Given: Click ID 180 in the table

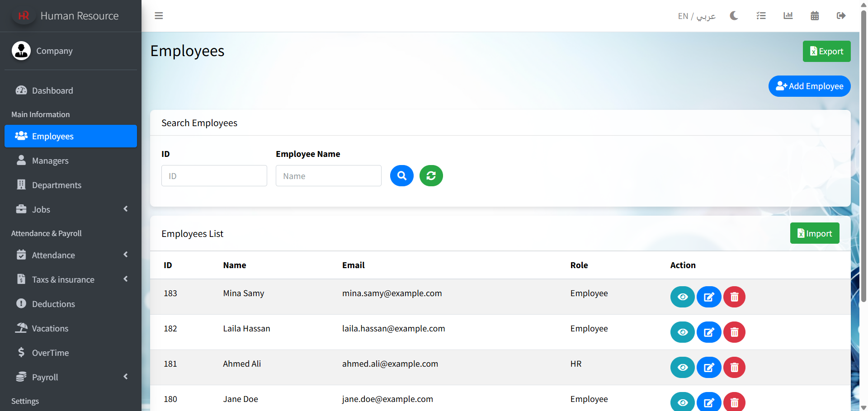Looking at the screenshot, I should point(170,399).
